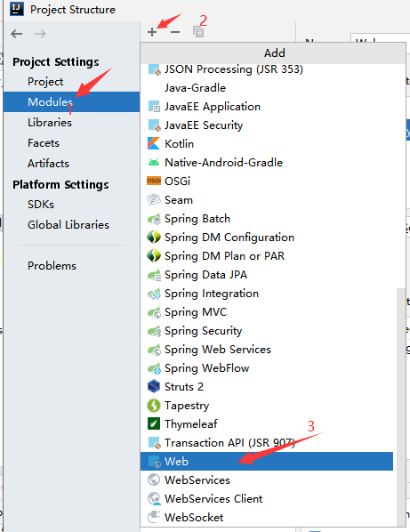
Task: Click the plus Add toolbar button
Action: (152, 32)
